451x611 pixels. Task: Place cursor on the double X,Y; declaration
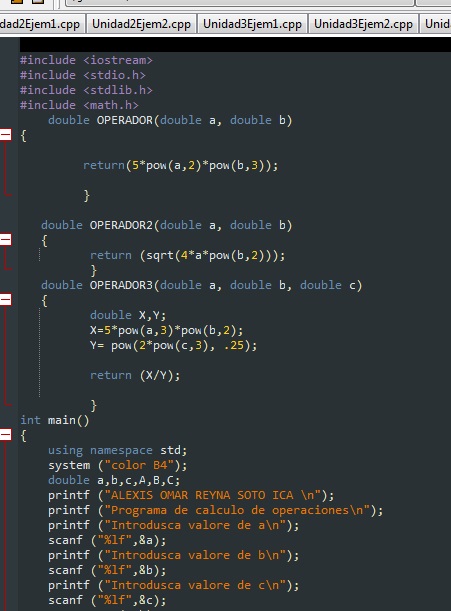[x=128, y=315]
